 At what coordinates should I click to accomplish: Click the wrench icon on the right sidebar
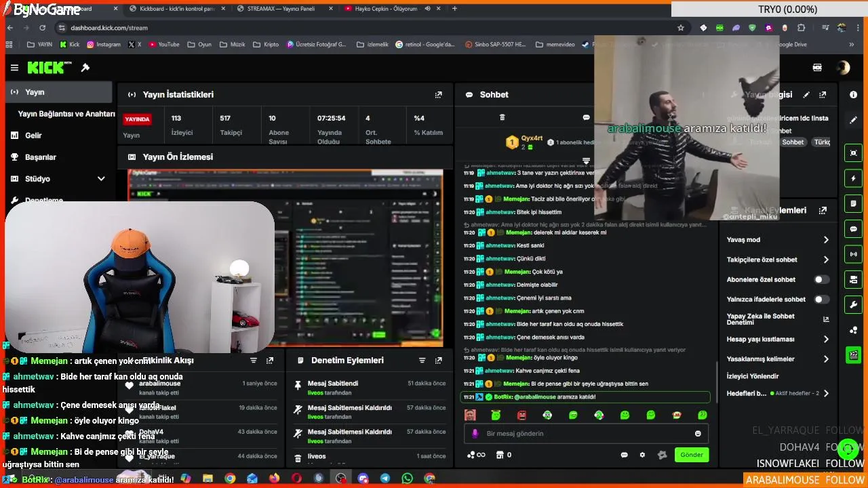(x=853, y=304)
